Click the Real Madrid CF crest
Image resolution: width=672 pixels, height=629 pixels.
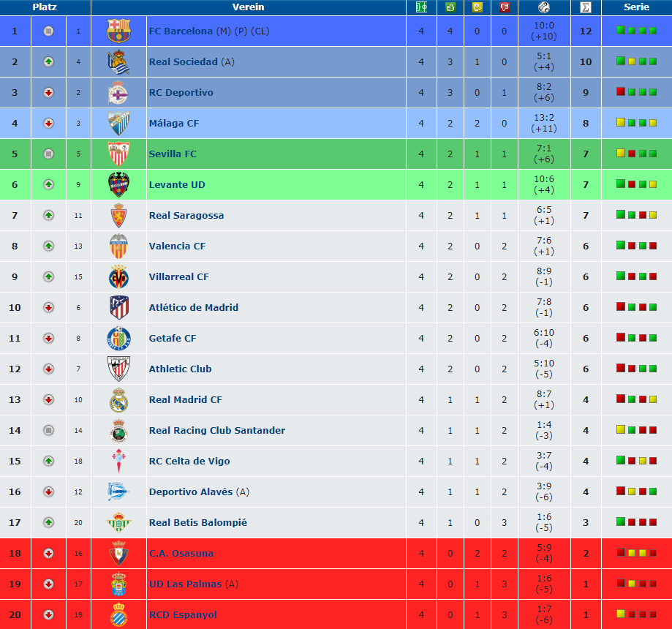pos(118,399)
